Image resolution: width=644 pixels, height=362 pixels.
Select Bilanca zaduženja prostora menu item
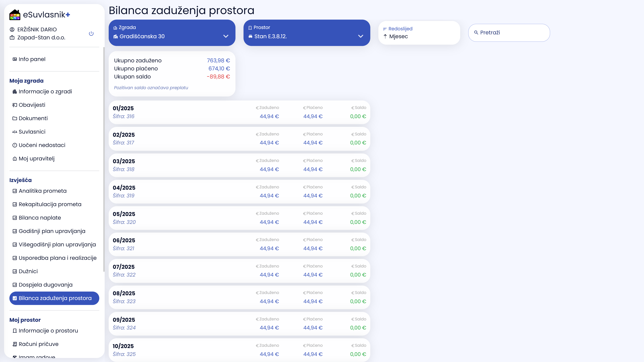coord(54,298)
